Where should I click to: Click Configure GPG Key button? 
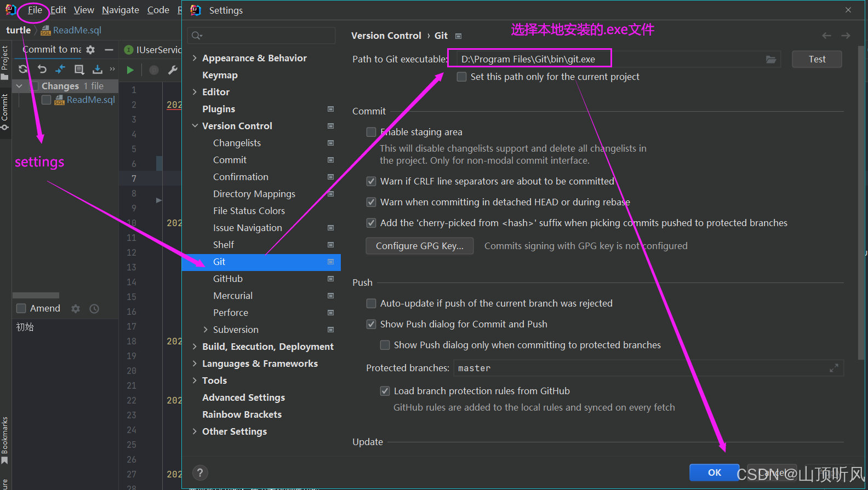tap(420, 246)
